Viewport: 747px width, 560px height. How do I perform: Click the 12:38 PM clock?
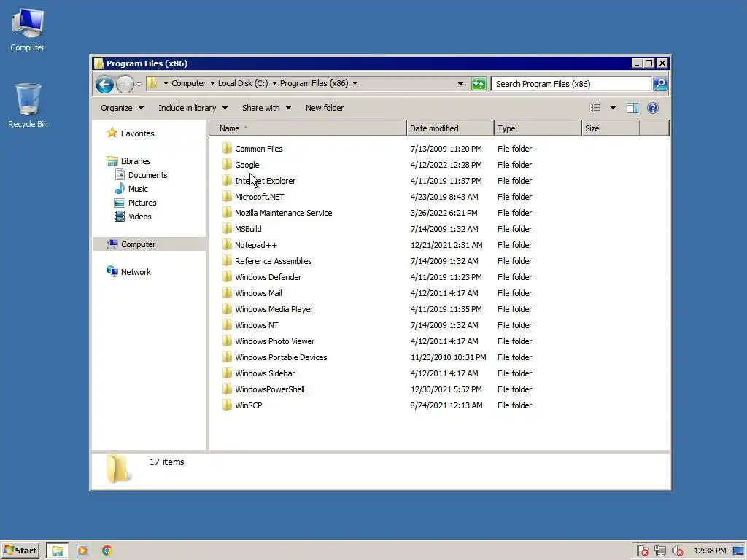710,551
